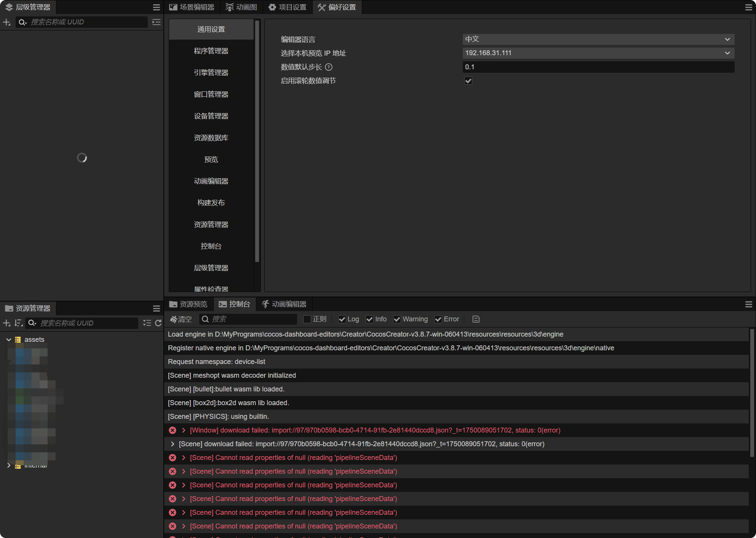Toggle the 启用滚轮数值调节 checkbox
This screenshot has height=538, width=756.
(x=468, y=81)
